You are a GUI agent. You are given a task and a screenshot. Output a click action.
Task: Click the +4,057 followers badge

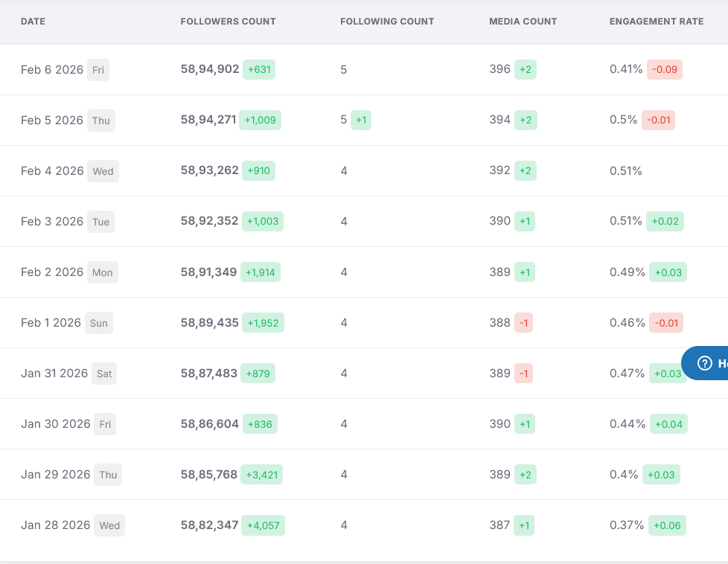pyautogui.click(x=263, y=525)
